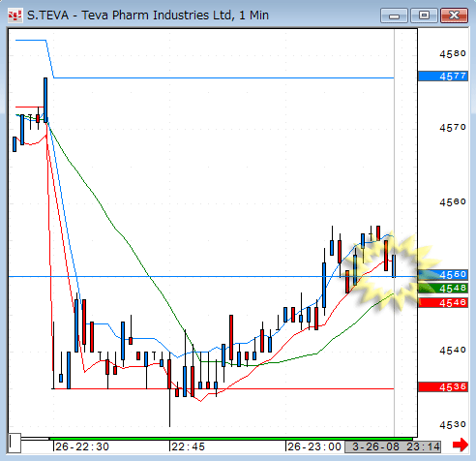The image size is (476, 461).
Task: Click the red arrow at bottom right
Action: (461, 446)
